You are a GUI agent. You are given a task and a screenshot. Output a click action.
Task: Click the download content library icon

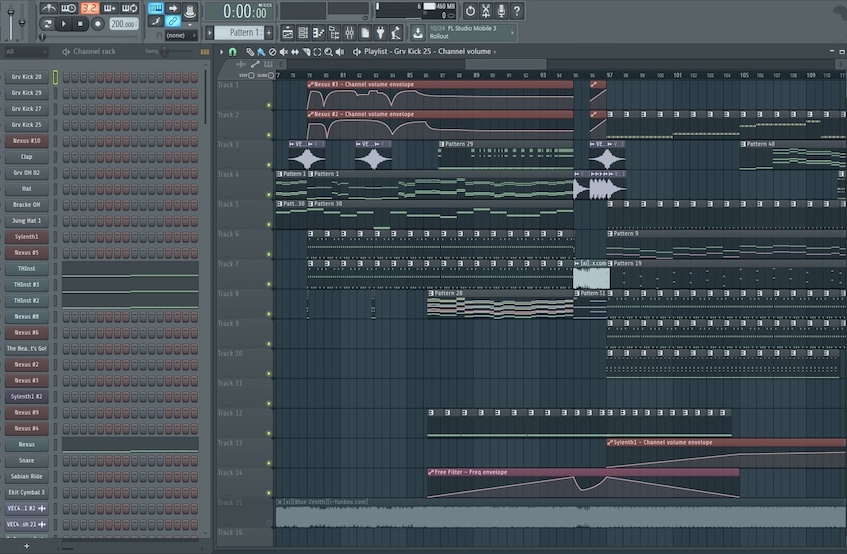[418, 33]
